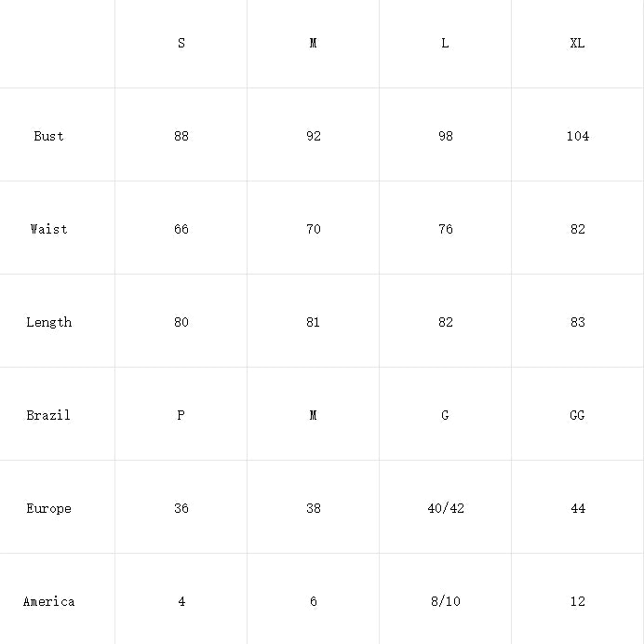The width and height of the screenshot is (644, 644).
Task: Select the Waist row header cell
Action: [x=48, y=229]
